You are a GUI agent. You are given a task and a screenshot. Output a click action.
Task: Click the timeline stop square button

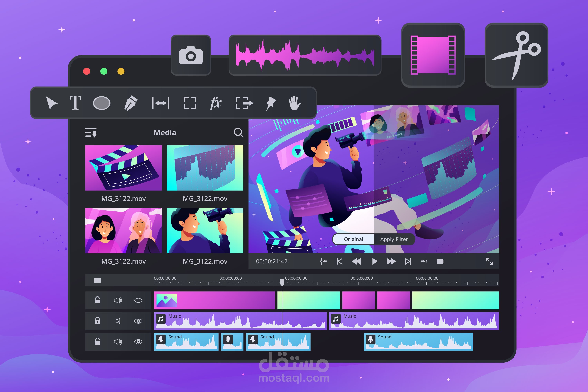click(x=97, y=280)
